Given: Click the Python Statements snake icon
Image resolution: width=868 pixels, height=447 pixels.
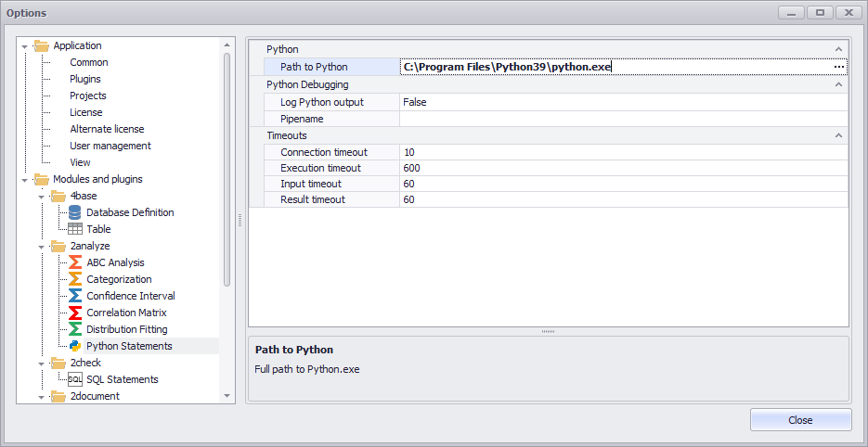Looking at the screenshot, I should [x=75, y=346].
